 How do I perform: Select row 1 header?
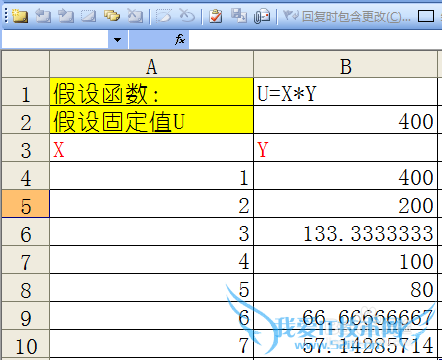[x=26, y=92]
